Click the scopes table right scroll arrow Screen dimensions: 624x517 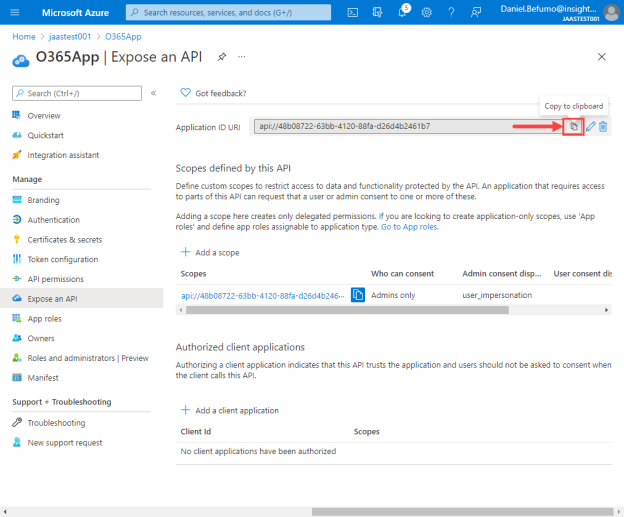(x=606, y=310)
